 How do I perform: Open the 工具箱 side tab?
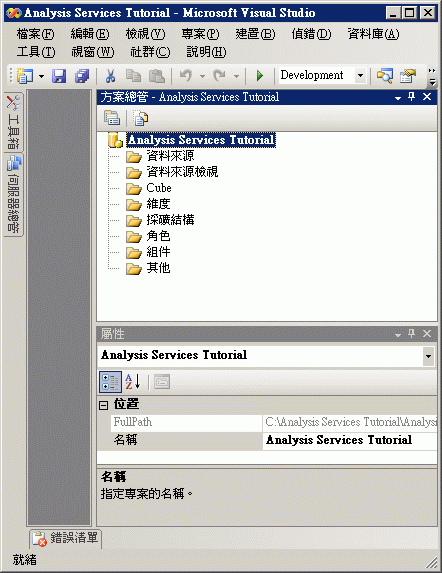click(14, 122)
